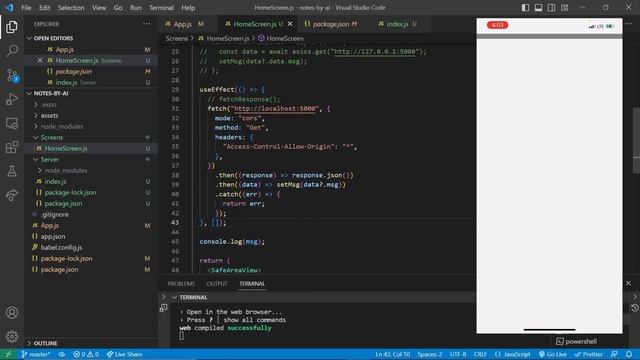The height and width of the screenshot is (360, 640).
Task: Expand the Outline section
Action: click(x=29, y=343)
